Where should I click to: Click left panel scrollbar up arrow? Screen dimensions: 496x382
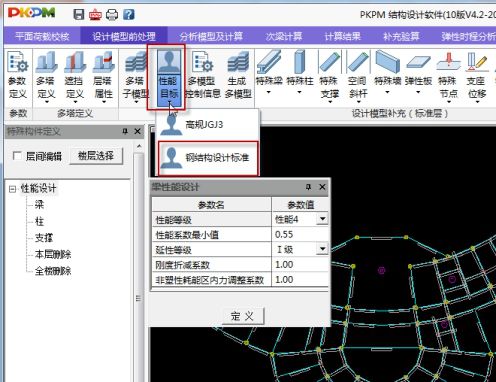pos(139,146)
